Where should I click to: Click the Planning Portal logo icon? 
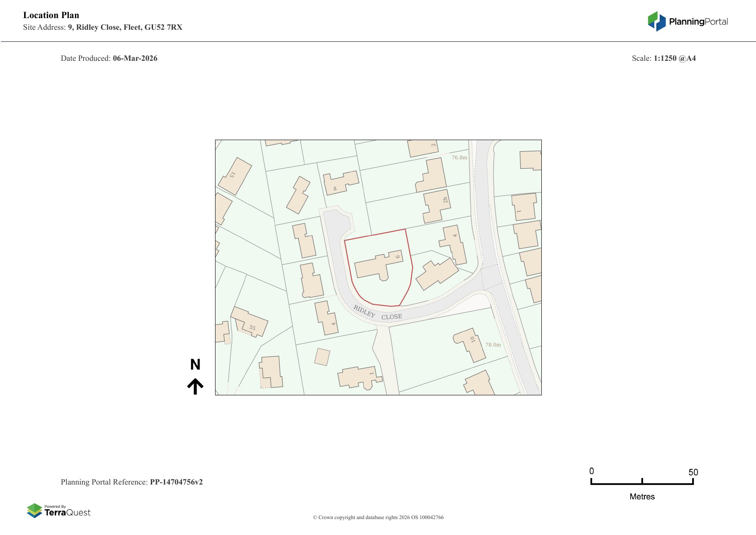(x=656, y=21)
